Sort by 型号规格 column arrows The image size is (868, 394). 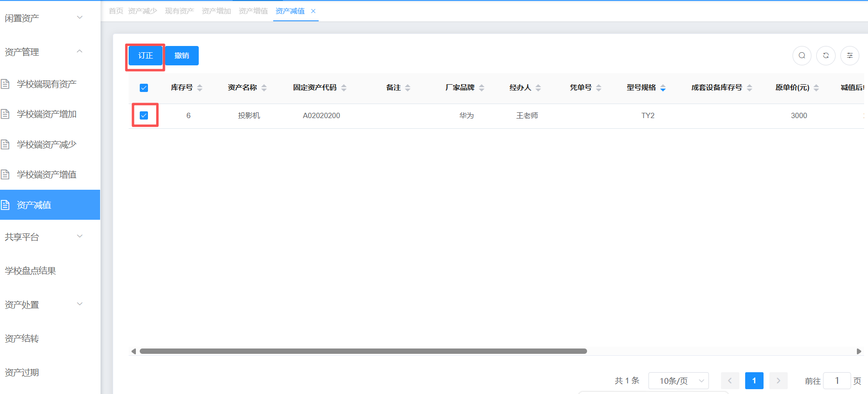[663, 88]
